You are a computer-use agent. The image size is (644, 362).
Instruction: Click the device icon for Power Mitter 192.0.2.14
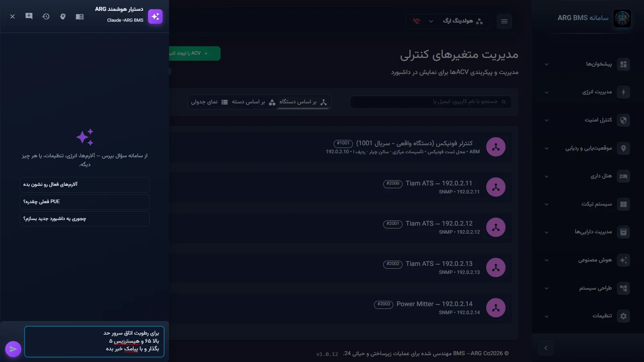pyautogui.click(x=496, y=308)
